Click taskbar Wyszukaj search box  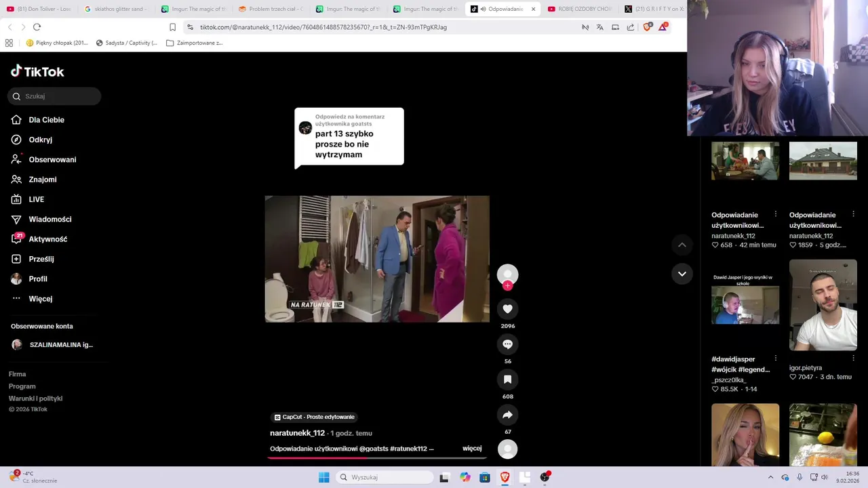[385, 477]
